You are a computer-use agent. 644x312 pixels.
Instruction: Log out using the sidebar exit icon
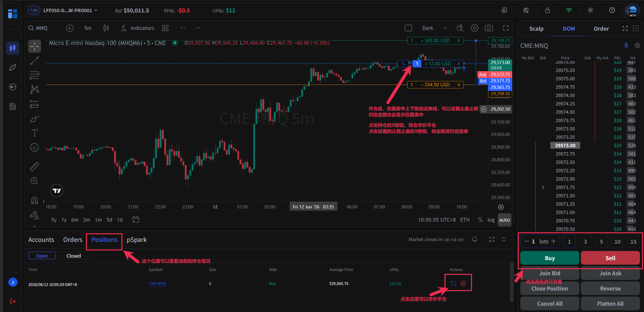pos(13,302)
